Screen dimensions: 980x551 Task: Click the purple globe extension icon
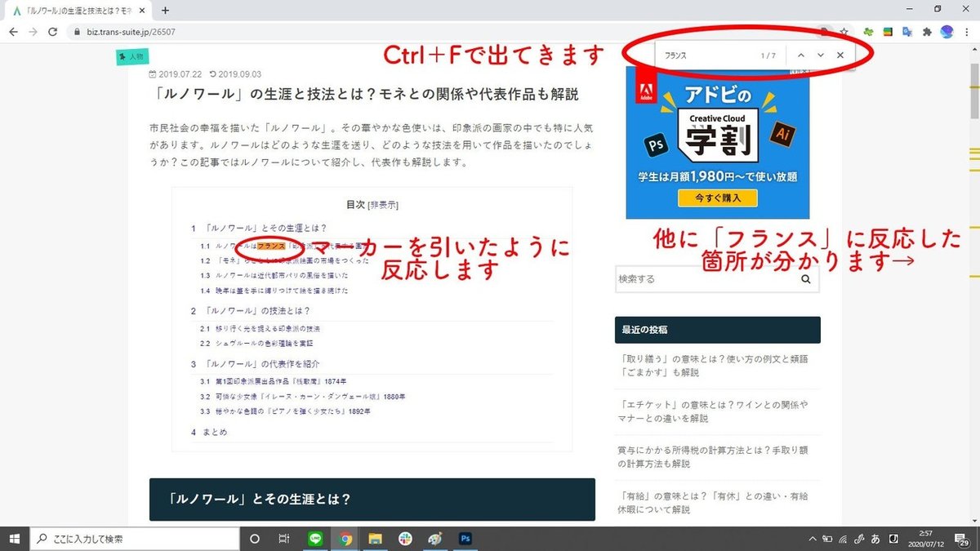pos(946,30)
